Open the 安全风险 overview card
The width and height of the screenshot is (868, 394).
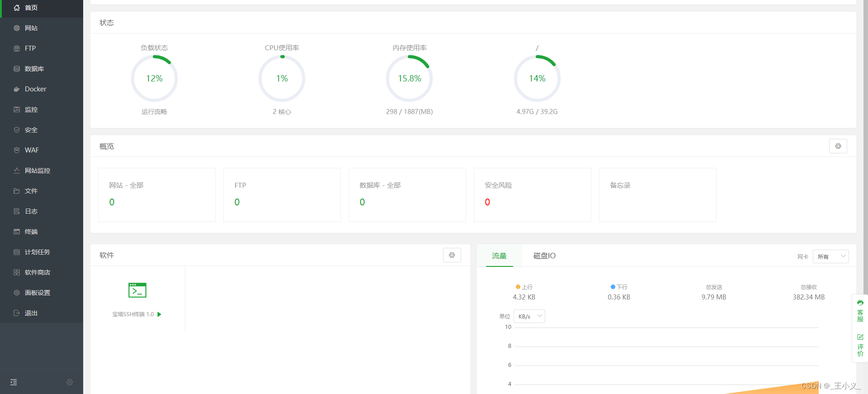533,195
